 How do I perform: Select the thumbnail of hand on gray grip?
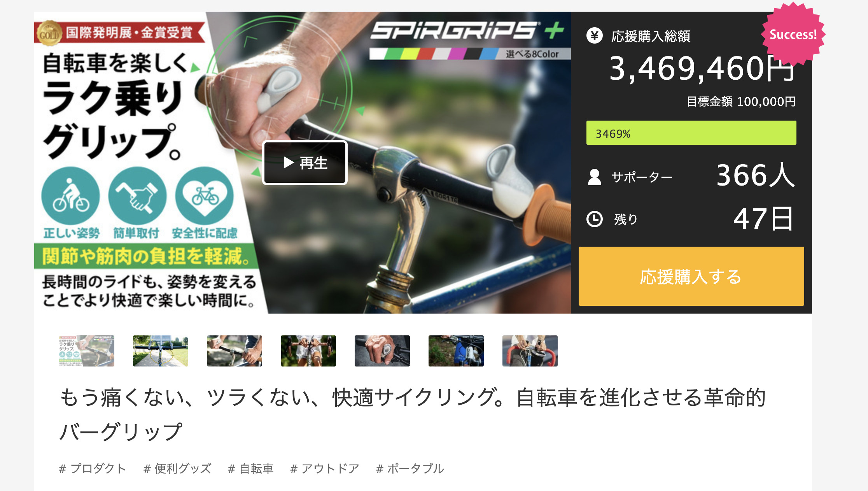[382, 351]
